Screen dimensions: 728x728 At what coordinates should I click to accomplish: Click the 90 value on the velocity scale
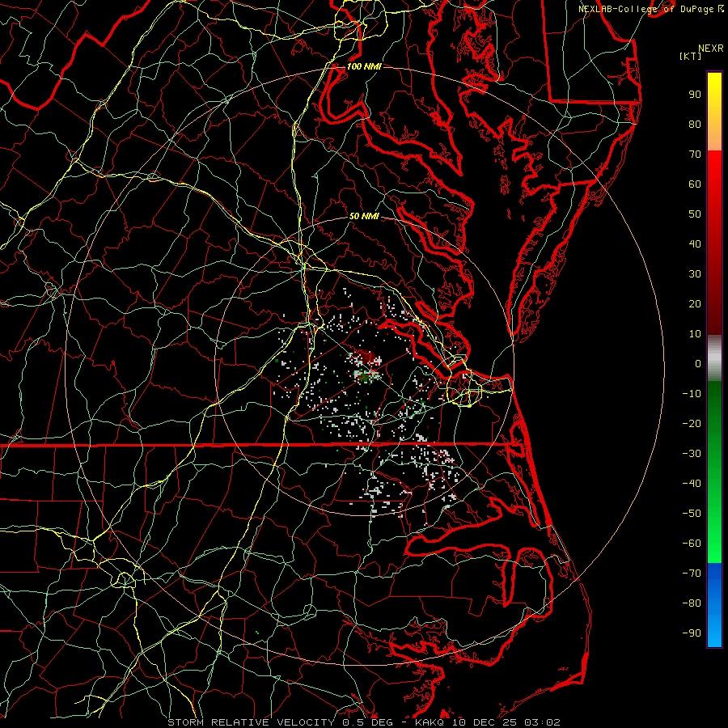[x=695, y=95]
